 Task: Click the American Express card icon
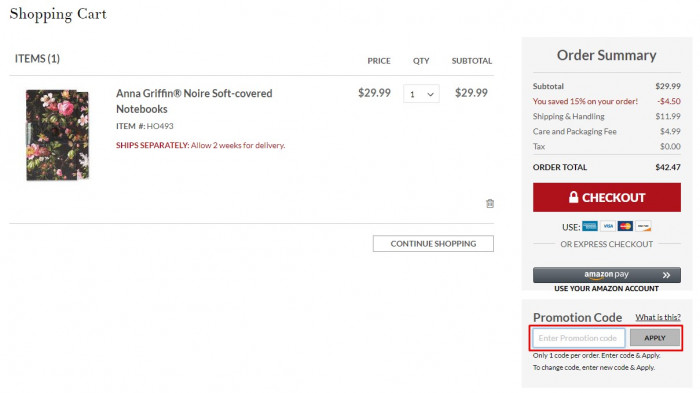pos(590,226)
